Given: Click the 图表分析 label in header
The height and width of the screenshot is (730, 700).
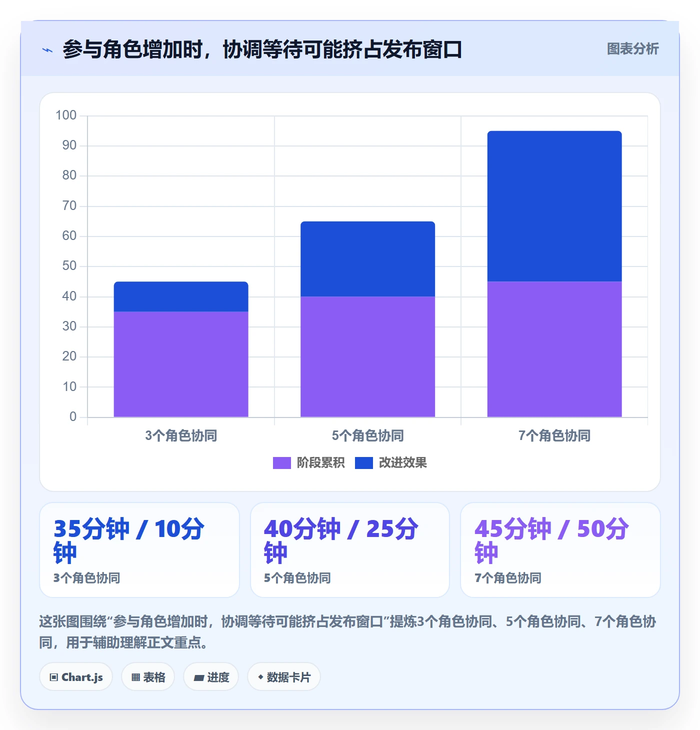Looking at the screenshot, I should tap(632, 49).
